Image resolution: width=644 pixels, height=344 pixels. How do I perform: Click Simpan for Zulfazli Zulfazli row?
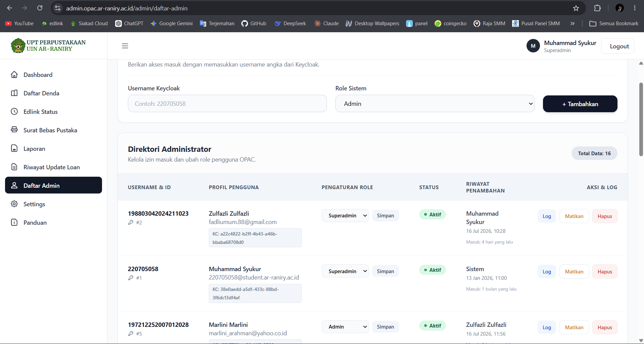coord(385,216)
